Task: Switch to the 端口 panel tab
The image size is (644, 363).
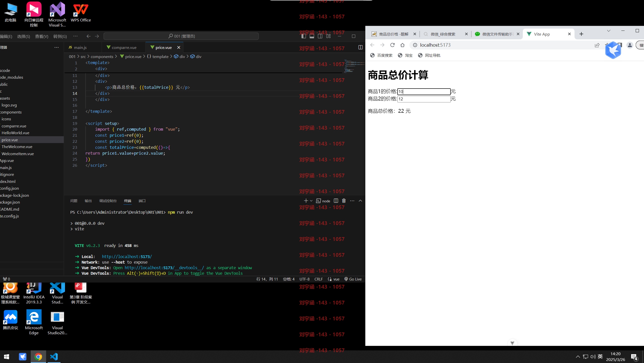Action: tap(142, 201)
